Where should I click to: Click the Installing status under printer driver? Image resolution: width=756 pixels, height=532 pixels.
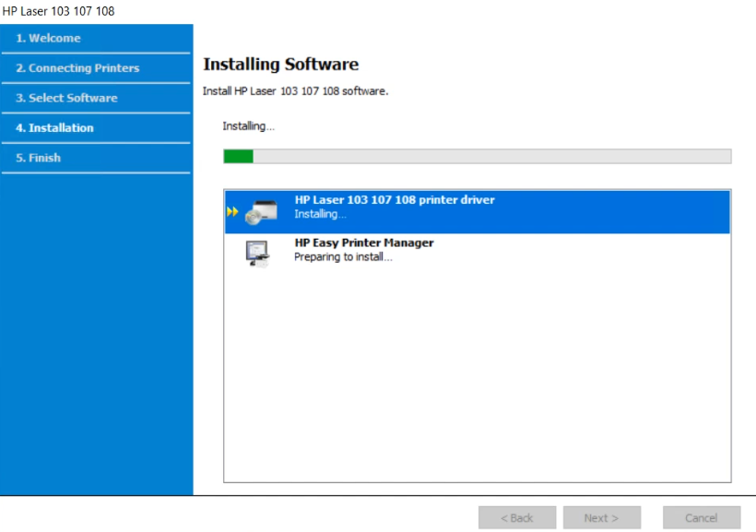point(320,215)
